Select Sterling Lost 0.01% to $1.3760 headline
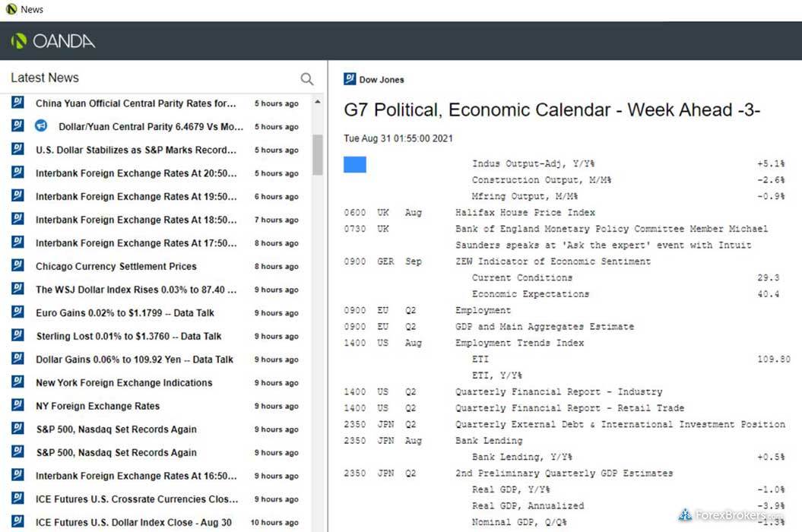Screen dimensions: 802x532 coord(128,336)
